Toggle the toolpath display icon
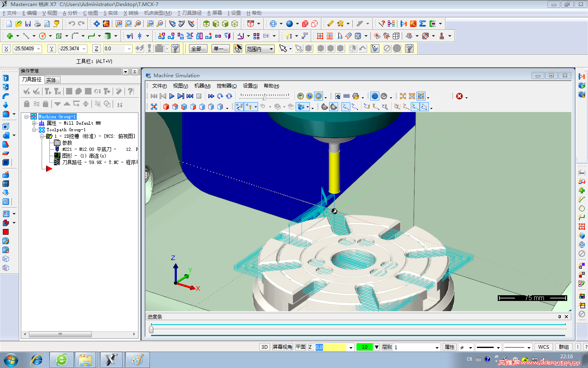Image resolution: width=588 pixels, height=368 pixels. (x=240, y=107)
